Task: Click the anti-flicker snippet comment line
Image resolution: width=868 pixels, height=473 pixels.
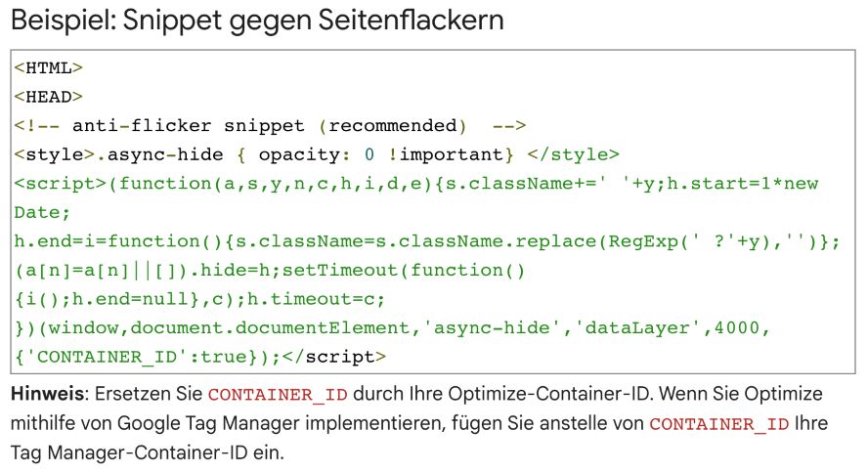Action: (x=271, y=126)
